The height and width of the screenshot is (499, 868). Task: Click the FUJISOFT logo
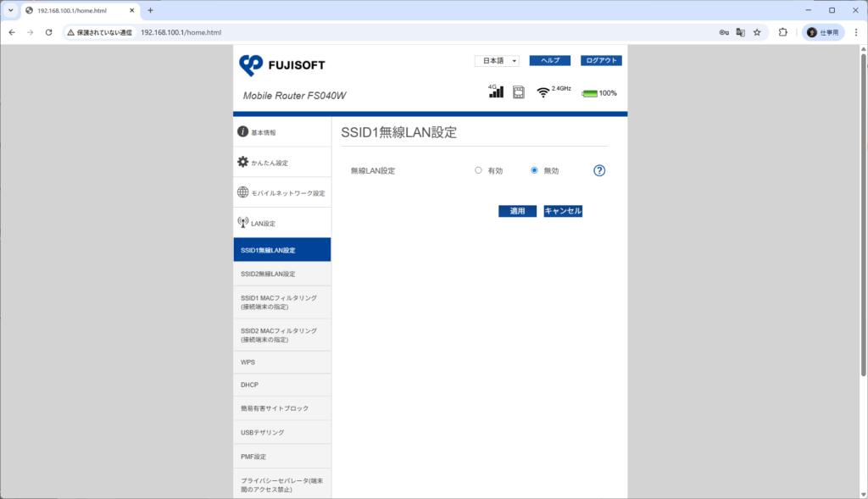click(x=282, y=65)
